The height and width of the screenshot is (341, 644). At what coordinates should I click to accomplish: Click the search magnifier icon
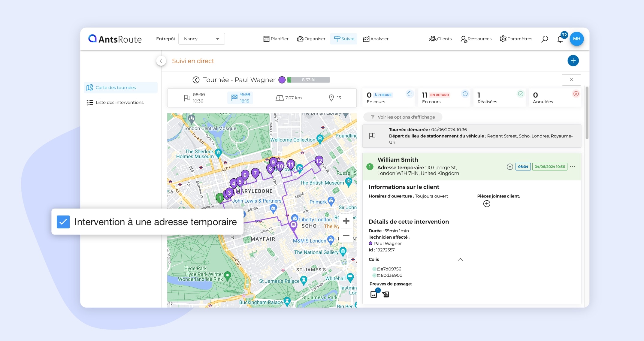tap(544, 39)
